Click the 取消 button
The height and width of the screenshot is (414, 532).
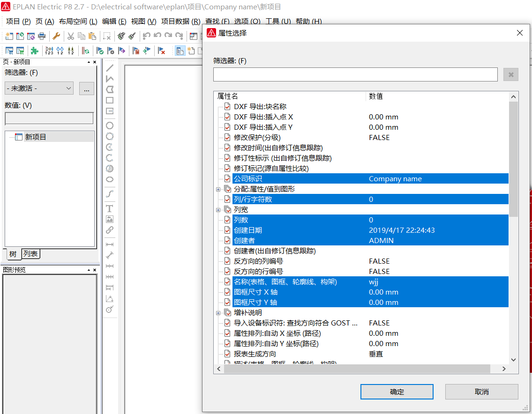481,392
